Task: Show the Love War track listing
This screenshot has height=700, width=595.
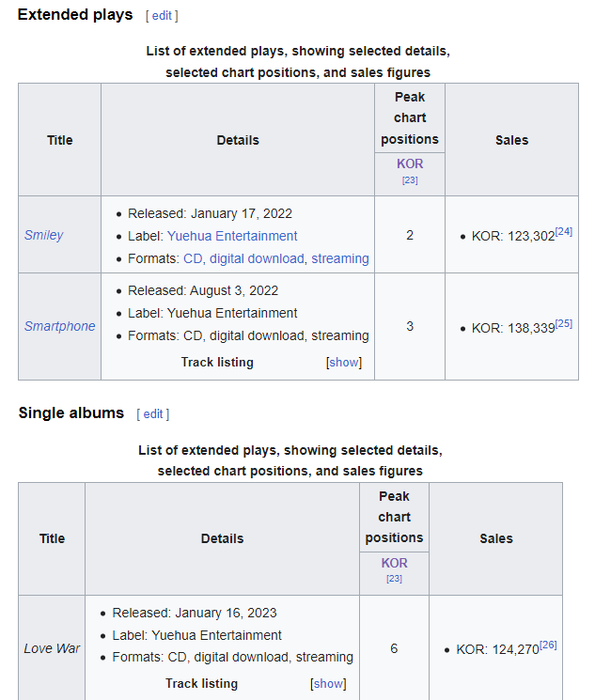Action: coord(328,684)
